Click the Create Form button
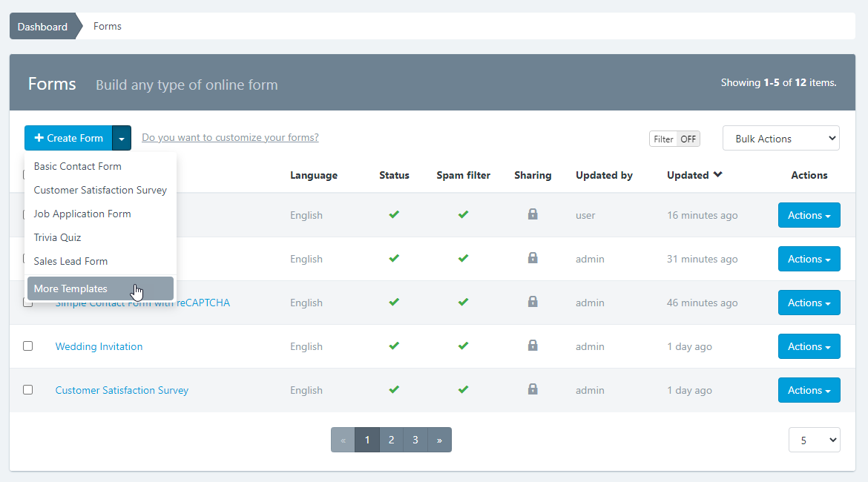 [68, 138]
